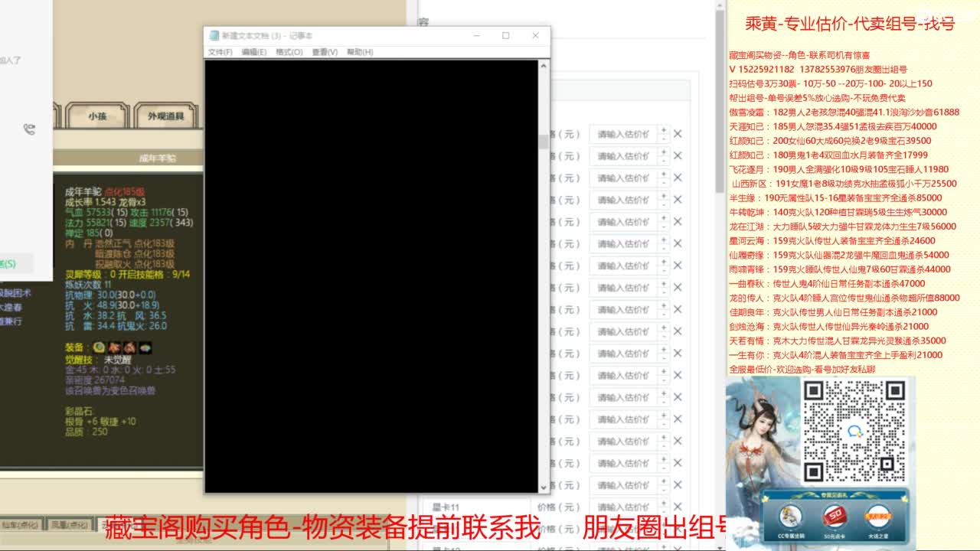Click the 飞花逐月：190男人 listing line

click(839, 169)
